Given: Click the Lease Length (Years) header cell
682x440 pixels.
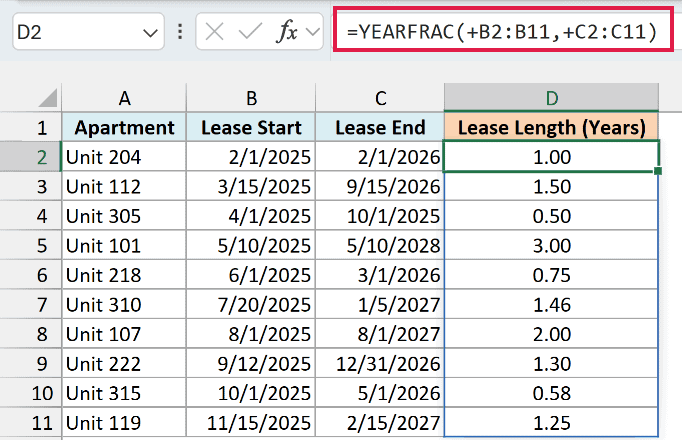Looking at the screenshot, I should [552, 127].
